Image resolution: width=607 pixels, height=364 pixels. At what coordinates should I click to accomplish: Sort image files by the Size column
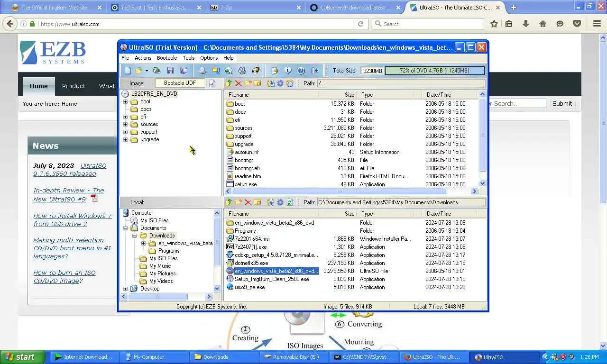point(349,95)
